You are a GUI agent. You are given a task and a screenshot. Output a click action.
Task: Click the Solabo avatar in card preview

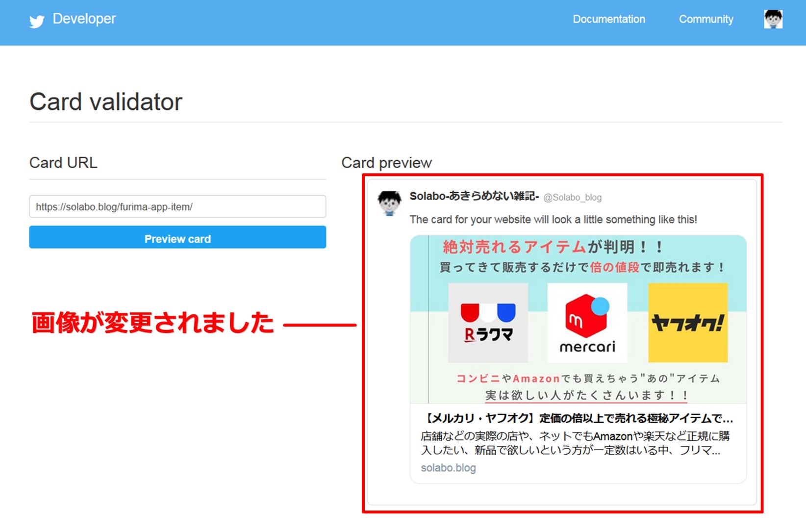(390, 203)
